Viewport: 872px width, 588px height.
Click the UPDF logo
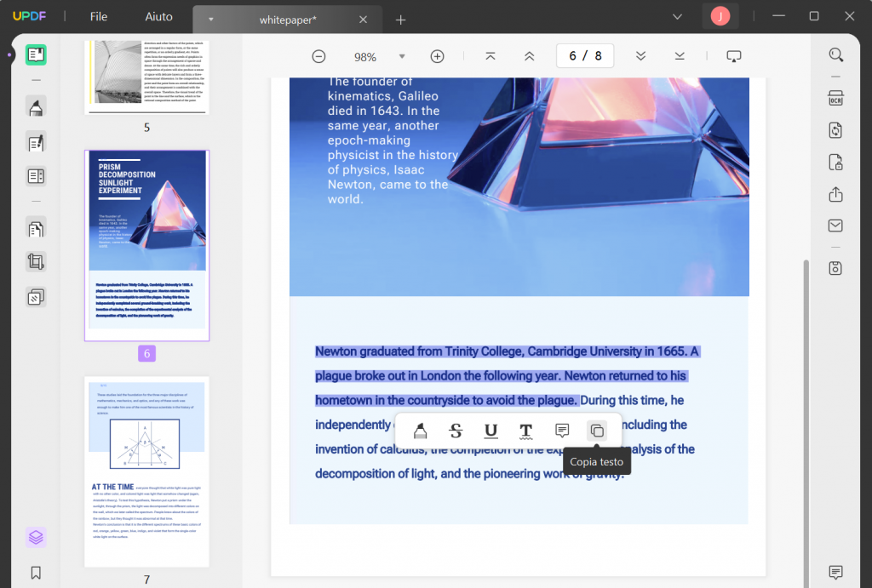pyautogui.click(x=29, y=16)
